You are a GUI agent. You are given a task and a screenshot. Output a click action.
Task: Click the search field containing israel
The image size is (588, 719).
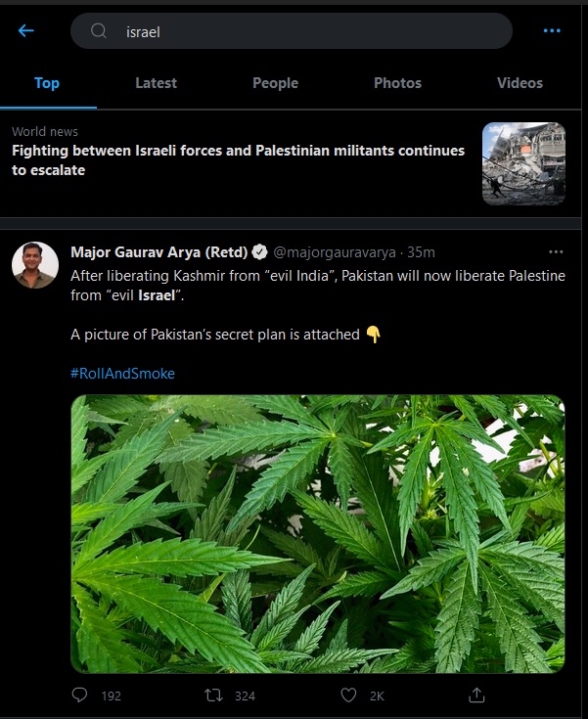tap(303, 31)
